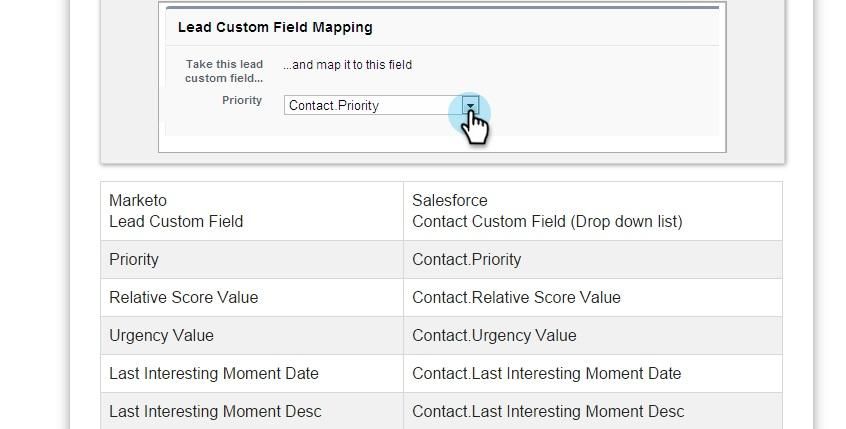Screen dimensions: 846x429
Task: Click the Contact.Priority combo box text field
Action: 372,105
